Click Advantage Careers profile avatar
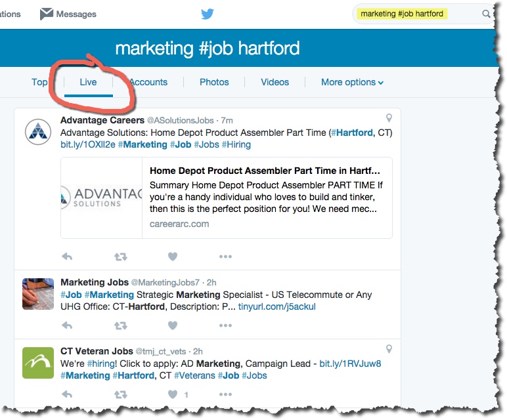The width and height of the screenshot is (507, 420). [x=38, y=132]
